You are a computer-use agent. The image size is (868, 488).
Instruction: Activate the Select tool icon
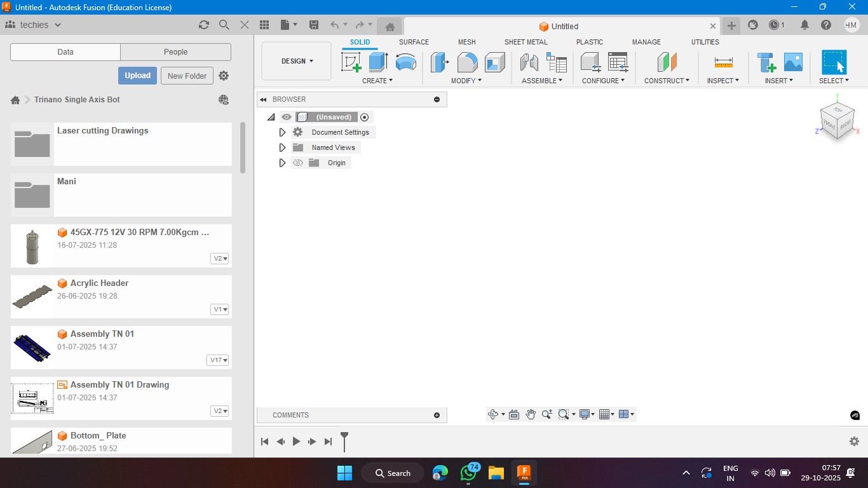(834, 62)
